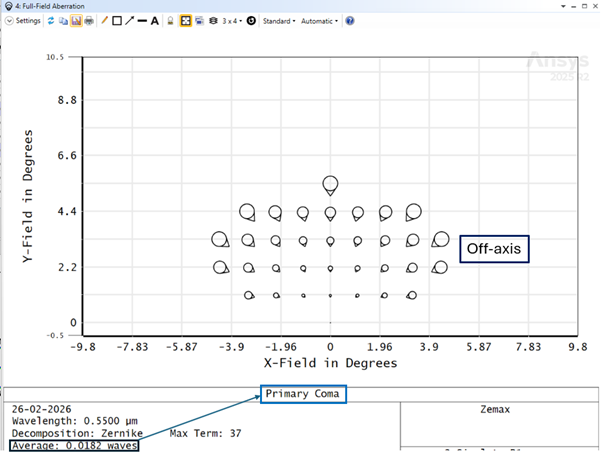
Task: Select the pencil annotation tool
Action: [x=103, y=21]
